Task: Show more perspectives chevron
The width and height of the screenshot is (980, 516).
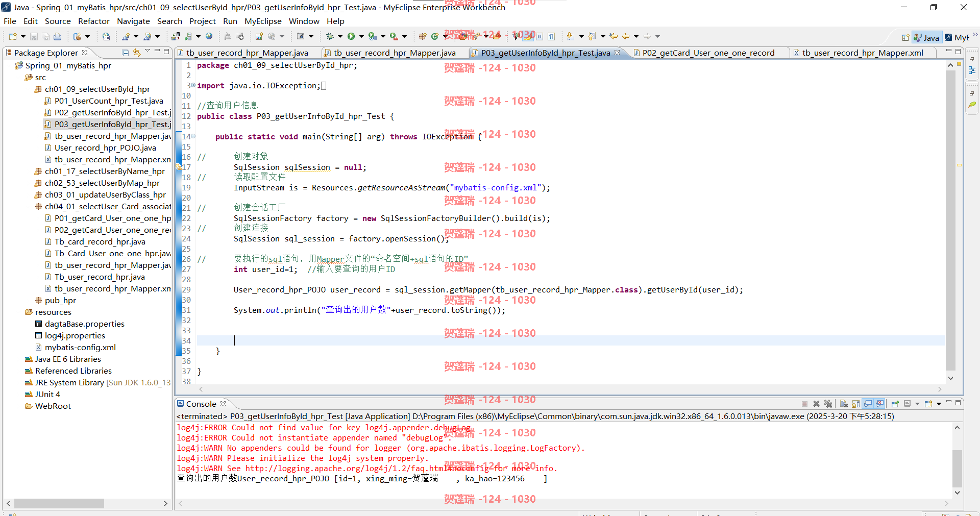Action: 975,35
